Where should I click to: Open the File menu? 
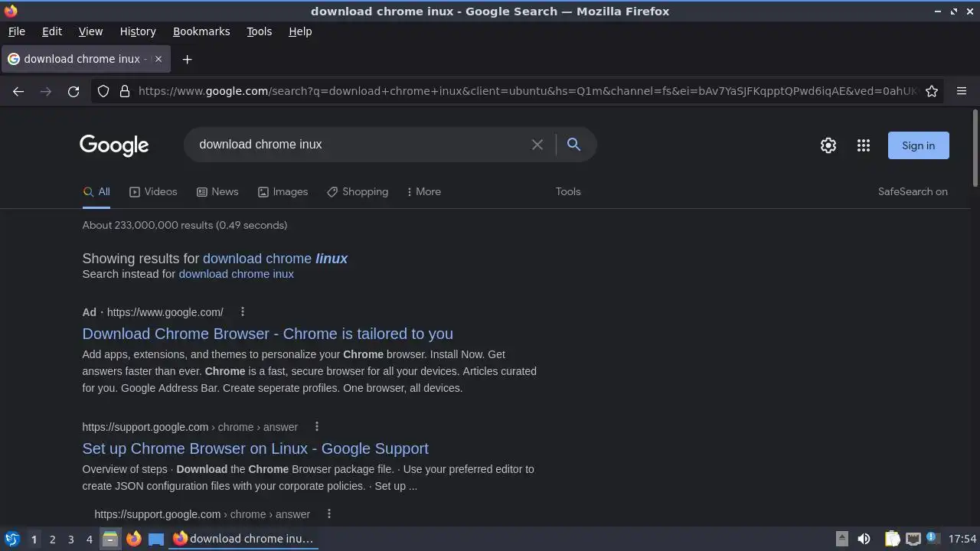coord(17,31)
